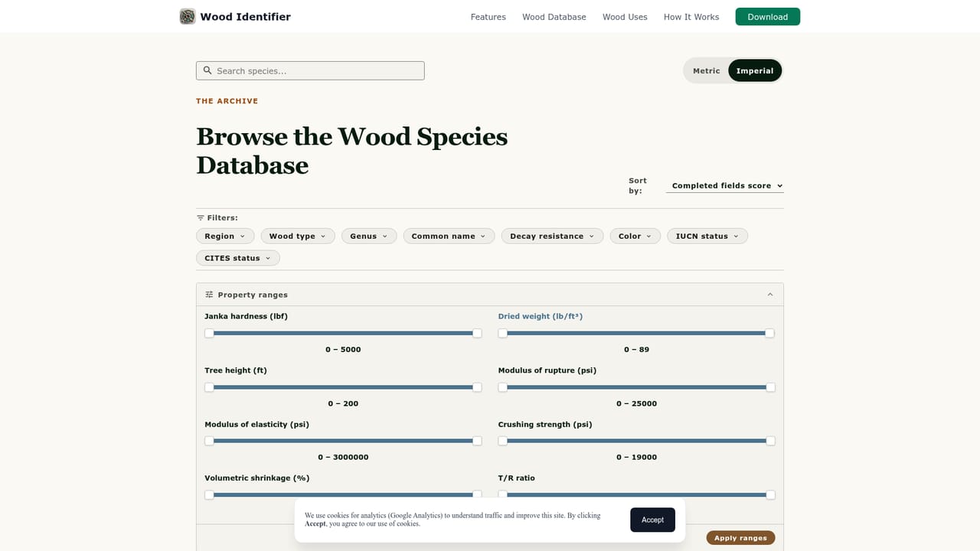Click THE ARCHIVE heading text
Viewport: 980px width, 551px height.
[227, 101]
